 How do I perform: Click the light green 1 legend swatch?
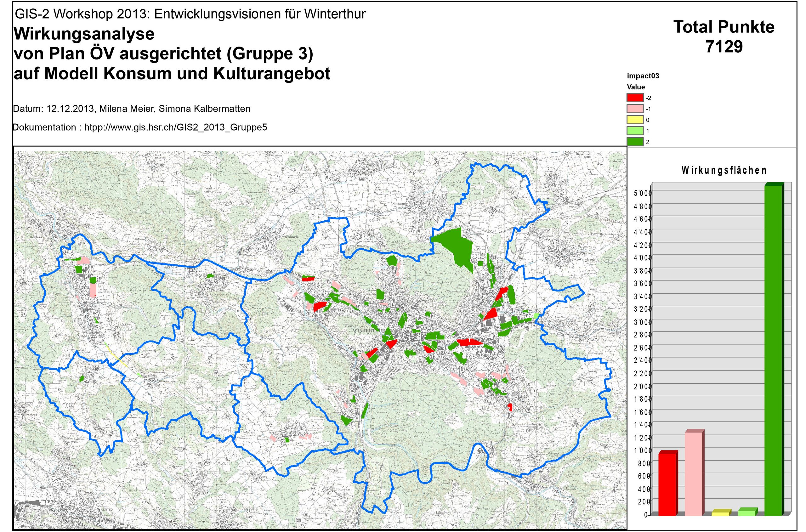pyautogui.click(x=635, y=131)
